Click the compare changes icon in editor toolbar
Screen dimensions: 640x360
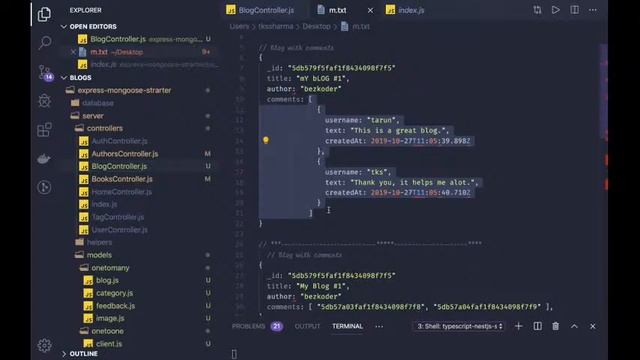point(537,10)
